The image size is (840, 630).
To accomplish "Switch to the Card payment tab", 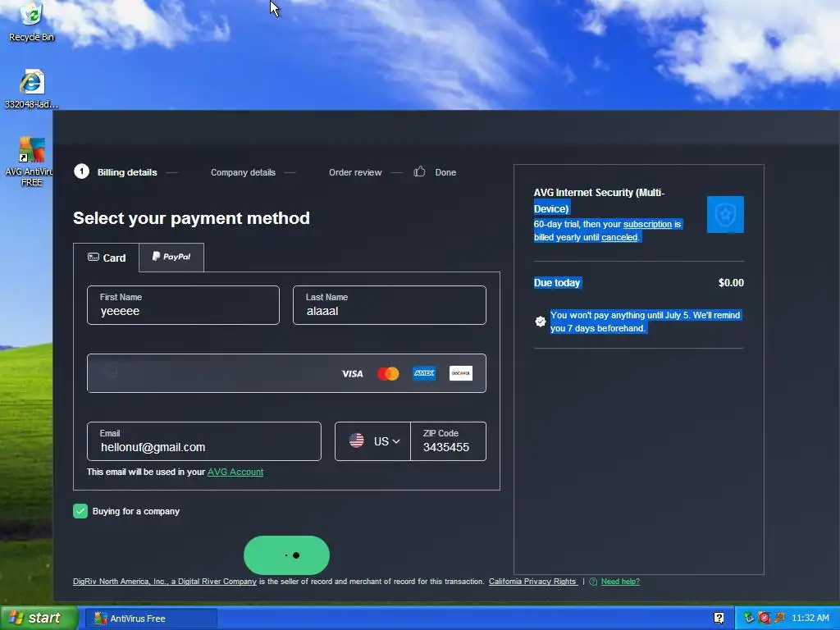I will coord(107,258).
